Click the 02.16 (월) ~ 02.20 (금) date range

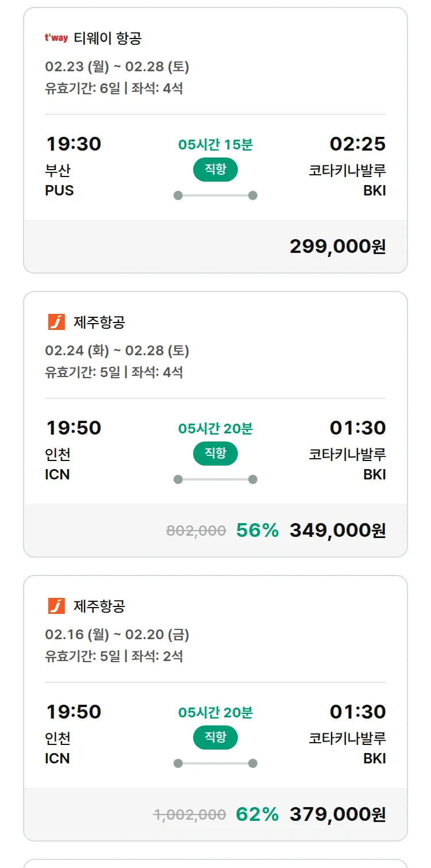[x=117, y=635]
